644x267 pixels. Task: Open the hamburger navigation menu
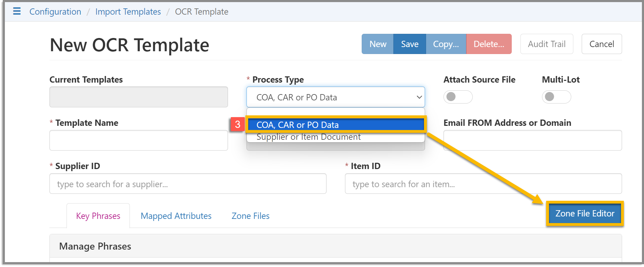pyautogui.click(x=17, y=11)
